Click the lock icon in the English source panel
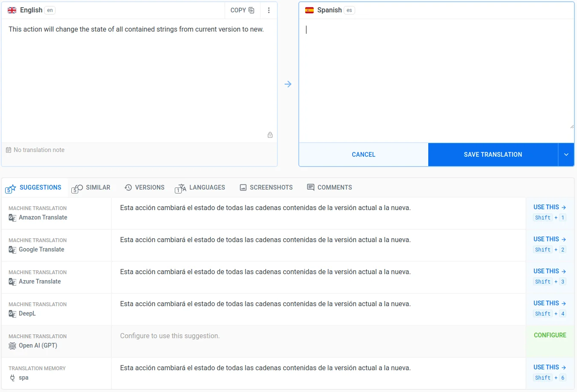This screenshot has width=577, height=392. tap(270, 135)
